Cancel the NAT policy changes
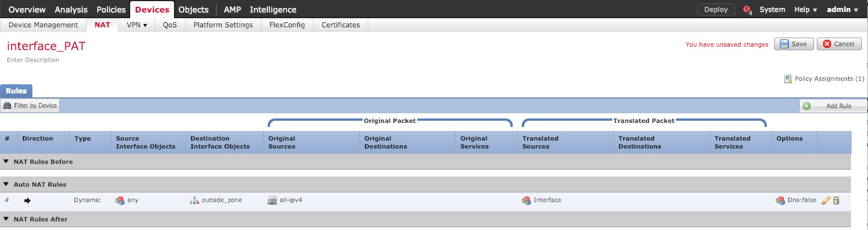This screenshot has width=868, height=230. coord(838,44)
